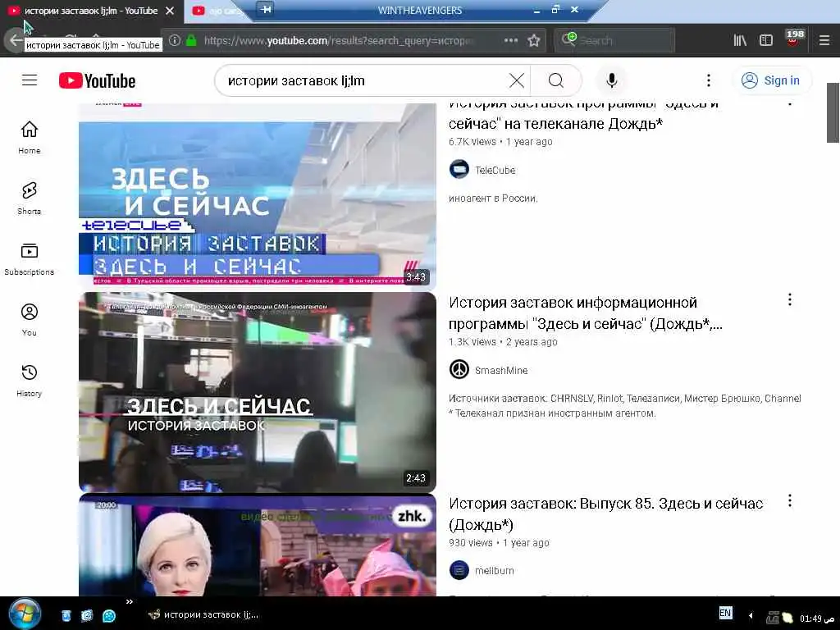Open YouTube settings three-dot menu
This screenshot has height=630, width=840.
708,81
